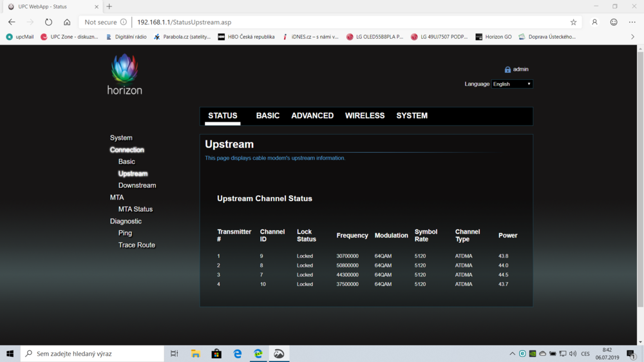Image resolution: width=644 pixels, height=362 pixels.
Task: Open the BASIC tab
Action: 267,116
